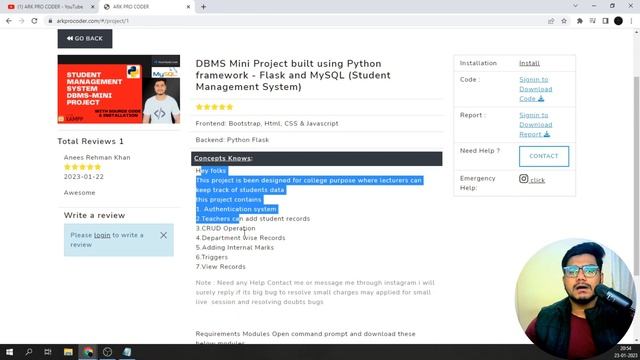Open the Chrome three-dot menu
Viewport: 640px width, 360px height.
coord(631,21)
